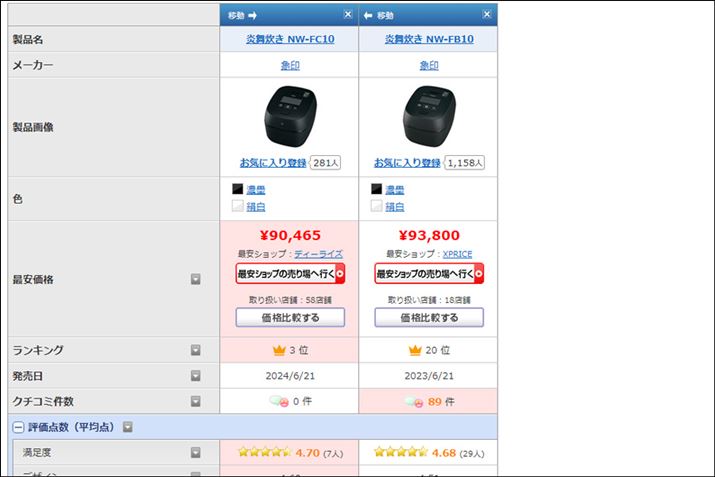715x477 pixels.
Task: Open the dropdown beside 評価点数（平均点）
Action: tap(128, 427)
